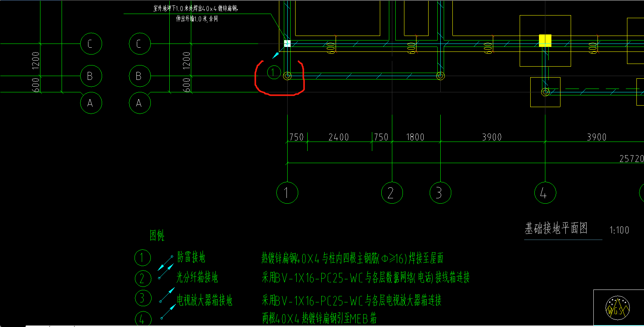The height and width of the screenshot is (327, 644).
Task: Select the legend label 电视放大器箱接地
Action: (x=204, y=301)
